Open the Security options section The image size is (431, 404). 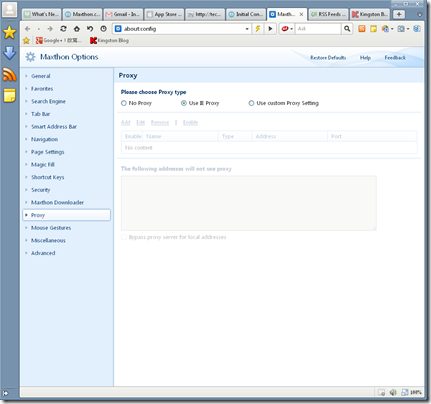[41, 190]
